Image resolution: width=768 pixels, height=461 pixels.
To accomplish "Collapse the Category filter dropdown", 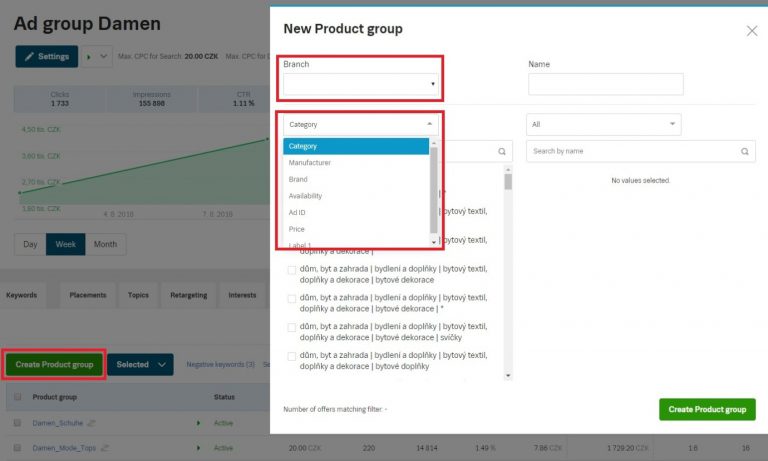I will [x=360, y=124].
